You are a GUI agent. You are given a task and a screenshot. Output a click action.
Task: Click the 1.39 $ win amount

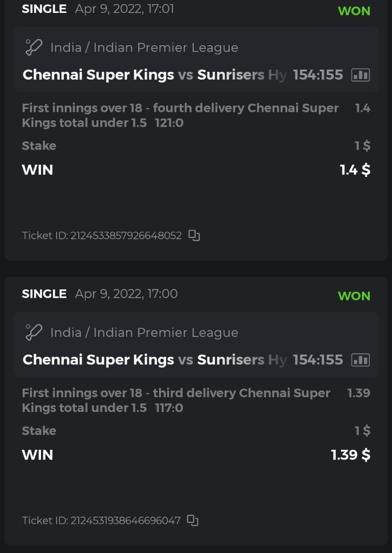point(351,455)
